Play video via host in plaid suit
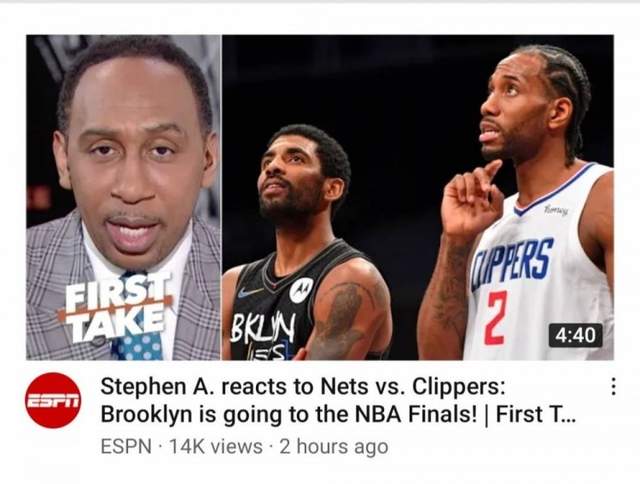 124,197
